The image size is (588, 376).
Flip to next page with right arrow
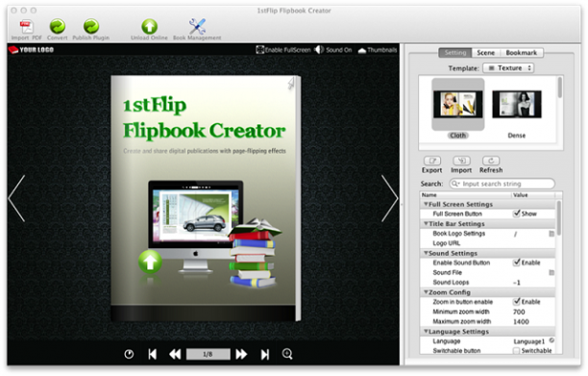pos(390,198)
